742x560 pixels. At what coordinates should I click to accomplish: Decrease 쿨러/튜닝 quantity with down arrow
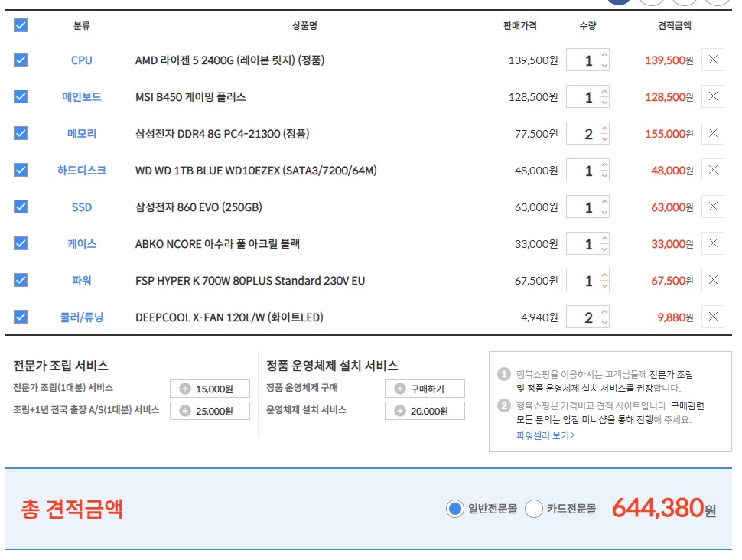[604, 322]
